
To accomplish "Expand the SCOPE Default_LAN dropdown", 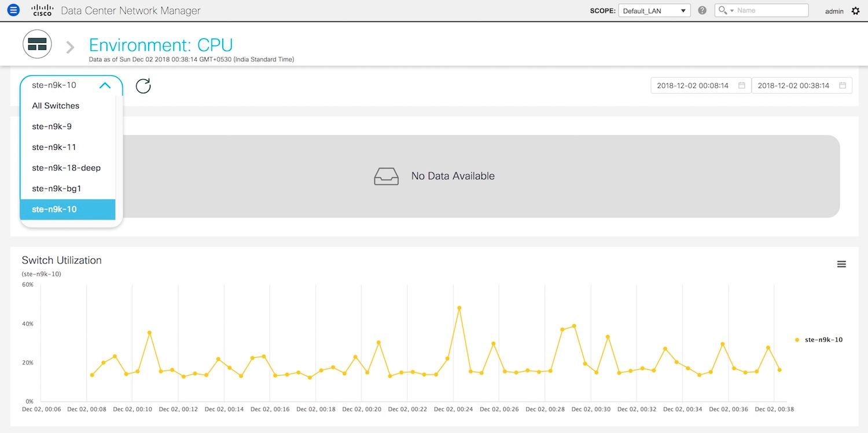I will click(654, 11).
